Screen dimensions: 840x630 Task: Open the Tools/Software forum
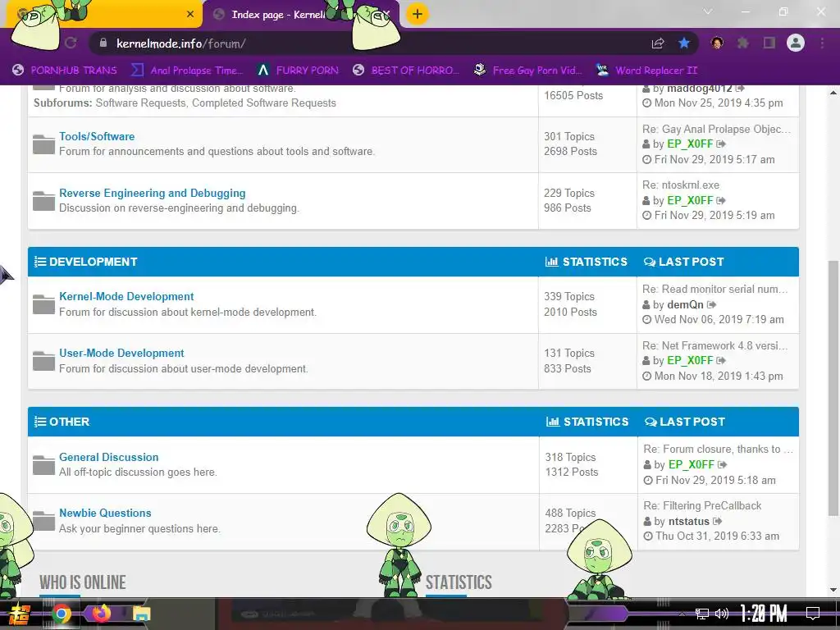click(x=97, y=136)
